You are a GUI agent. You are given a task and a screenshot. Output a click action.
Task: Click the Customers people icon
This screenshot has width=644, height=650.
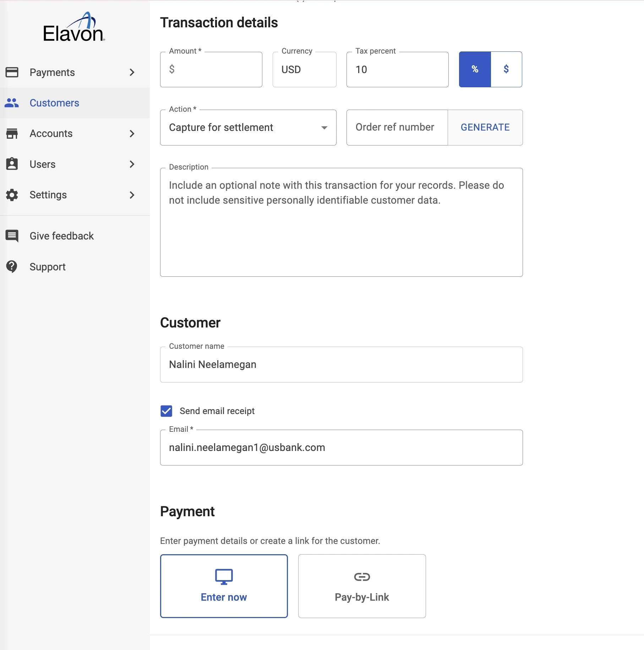coord(12,103)
